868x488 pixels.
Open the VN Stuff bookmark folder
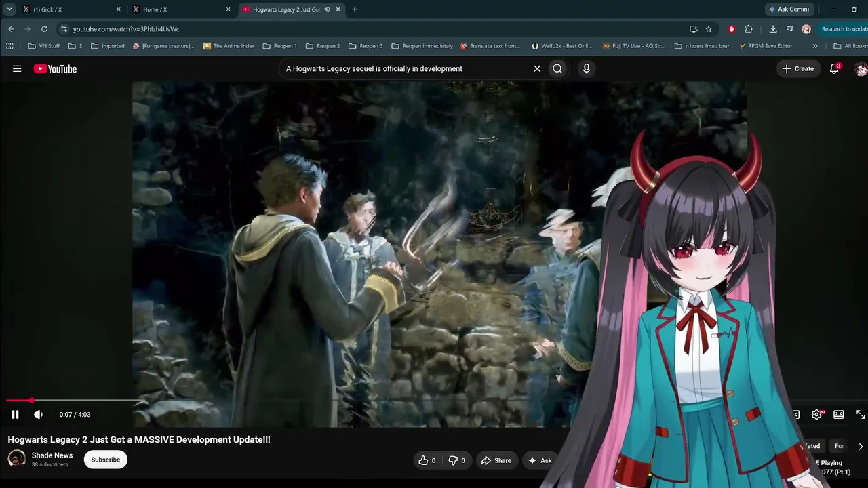click(x=44, y=46)
